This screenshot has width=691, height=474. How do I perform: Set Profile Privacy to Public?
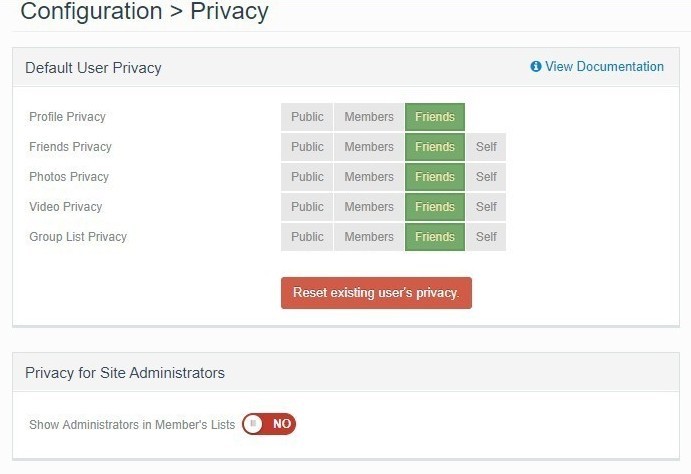point(307,117)
